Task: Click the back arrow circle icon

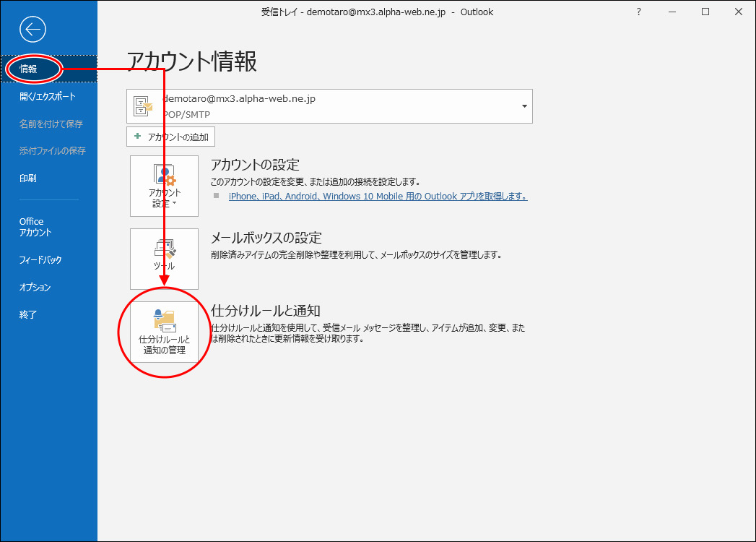Action: (x=33, y=30)
